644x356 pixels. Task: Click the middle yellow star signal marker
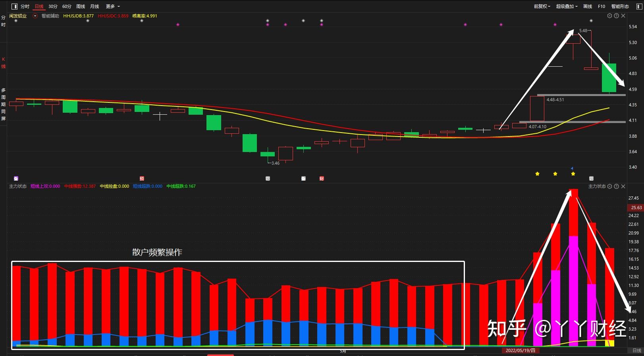tap(555, 174)
